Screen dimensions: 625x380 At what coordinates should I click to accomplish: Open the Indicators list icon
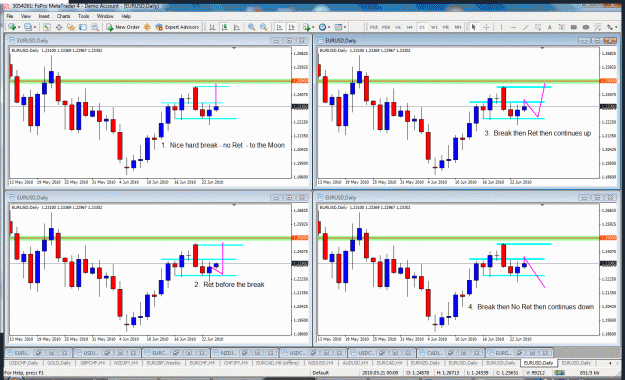(306, 27)
